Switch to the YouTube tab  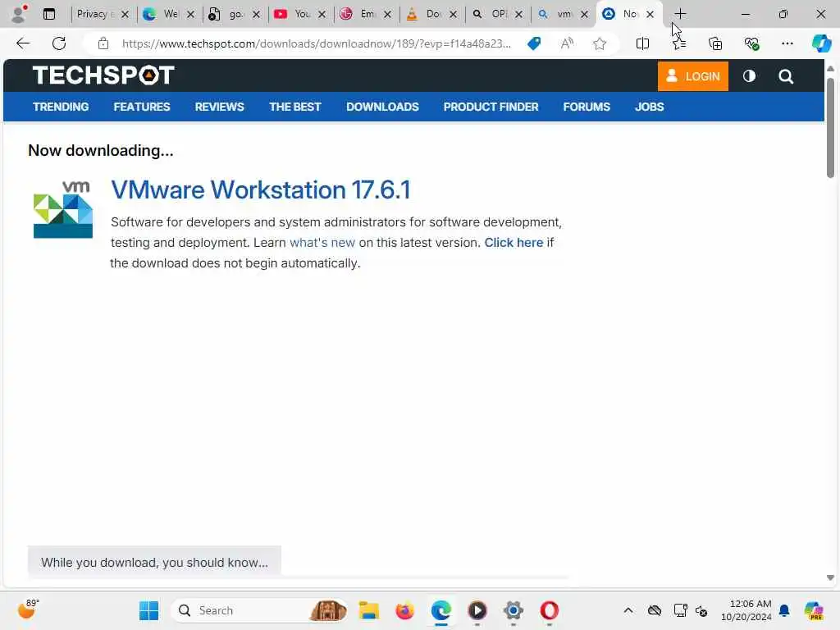293,14
